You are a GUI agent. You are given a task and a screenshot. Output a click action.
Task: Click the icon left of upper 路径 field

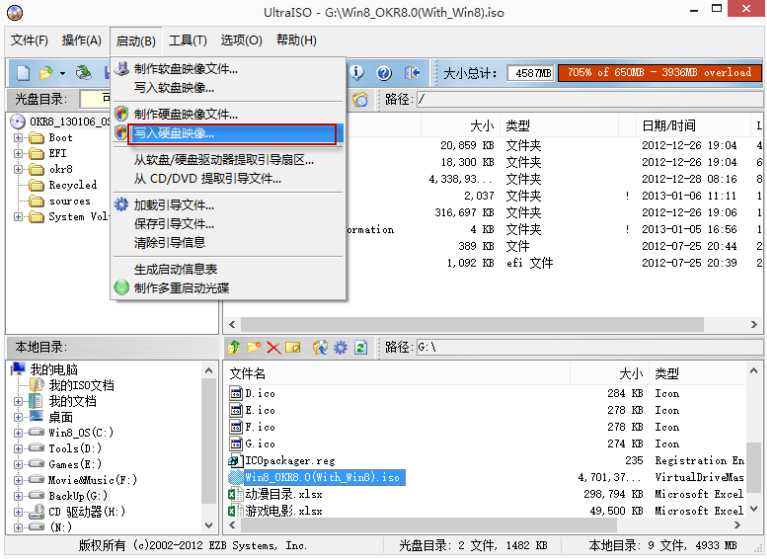(361, 99)
